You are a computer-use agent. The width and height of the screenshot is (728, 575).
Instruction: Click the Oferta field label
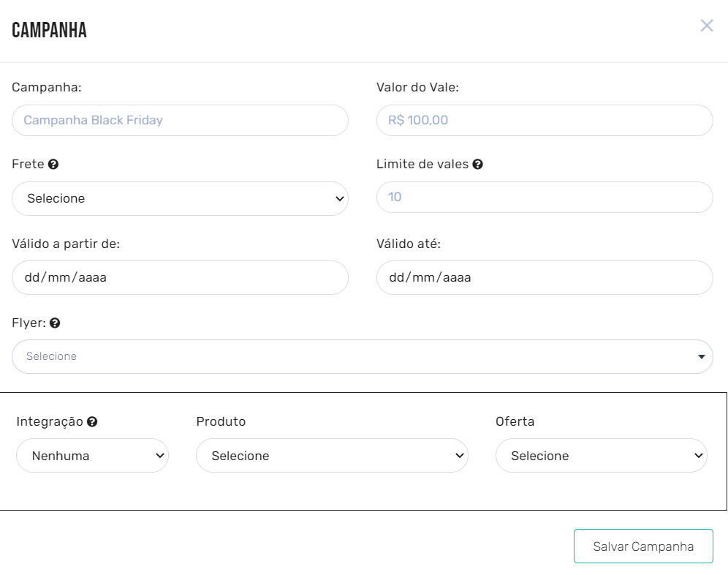(x=515, y=421)
